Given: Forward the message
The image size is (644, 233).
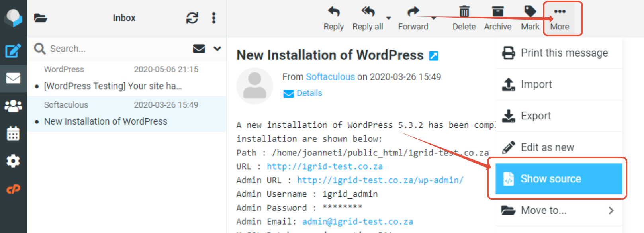Looking at the screenshot, I should pyautogui.click(x=413, y=18).
